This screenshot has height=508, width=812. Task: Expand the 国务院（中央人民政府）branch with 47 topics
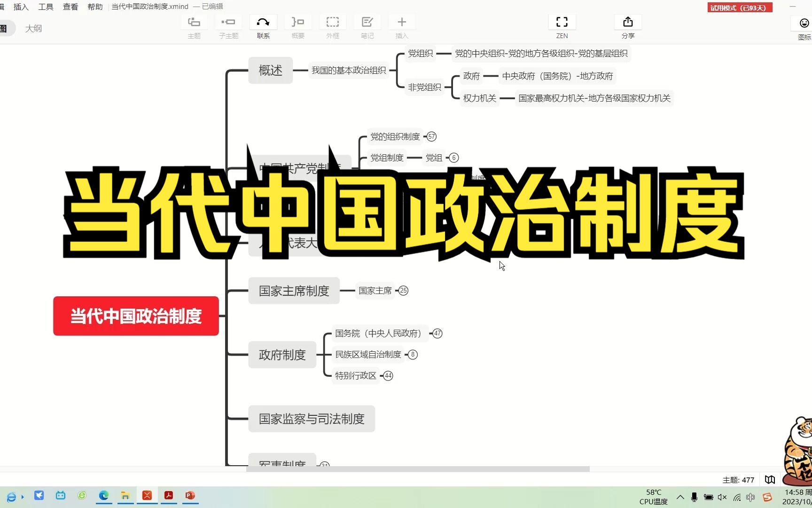pos(437,333)
